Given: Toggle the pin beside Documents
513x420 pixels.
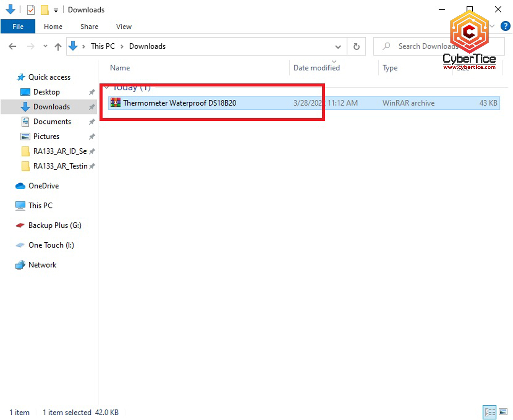Looking at the screenshot, I should tap(92, 122).
